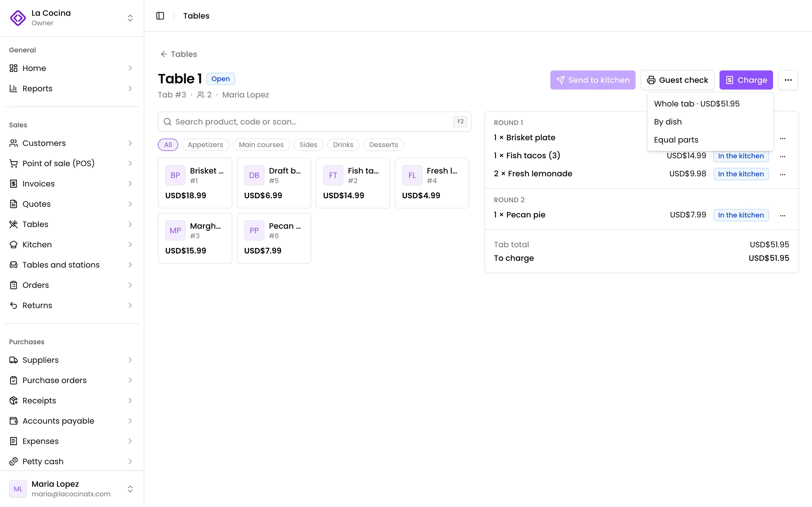This screenshot has height=507, width=812.
Task: Open the Kitchen chef hat icon
Action: (14, 244)
